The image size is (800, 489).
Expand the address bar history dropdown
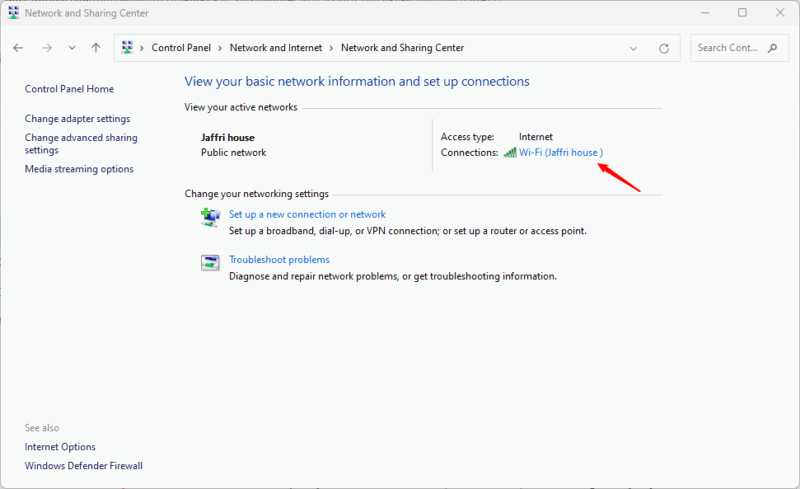pos(633,48)
